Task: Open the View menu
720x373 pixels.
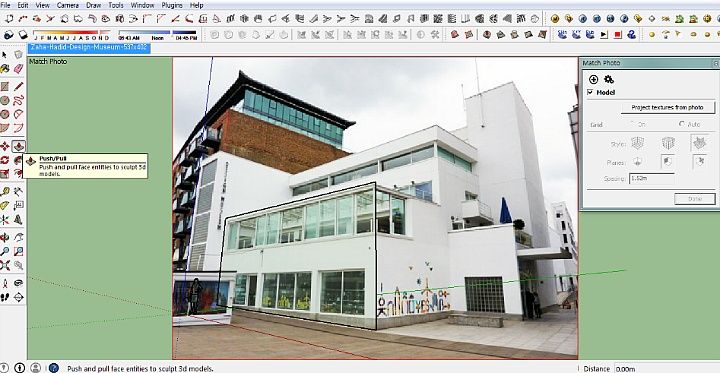Action: coord(42,5)
